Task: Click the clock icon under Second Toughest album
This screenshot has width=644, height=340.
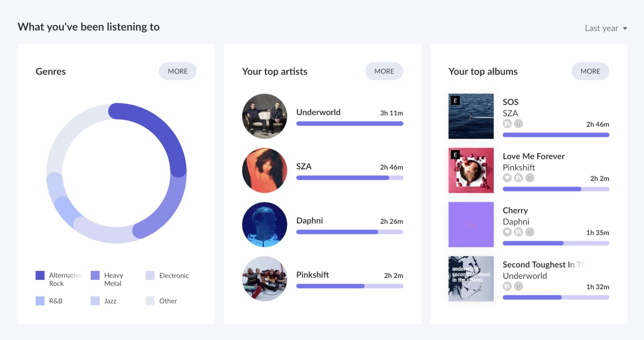Action: coord(518,286)
